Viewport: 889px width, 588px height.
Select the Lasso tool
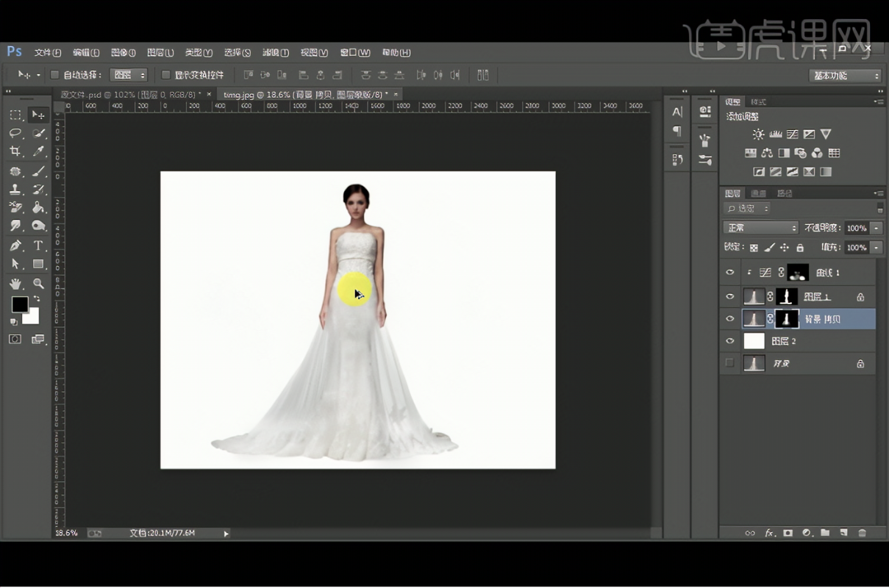(x=15, y=133)
